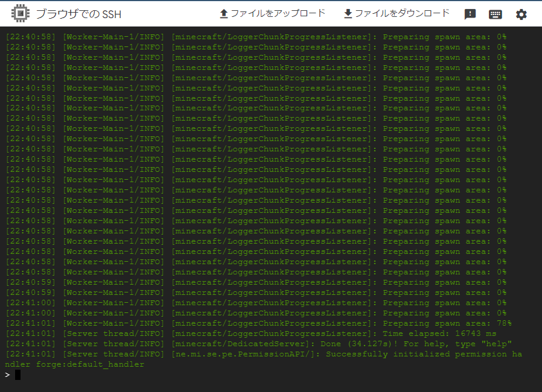The height and width of the screenshot is (392, 542).
Task: Click the ファイルをアップロード button
Action: (272, 14)
